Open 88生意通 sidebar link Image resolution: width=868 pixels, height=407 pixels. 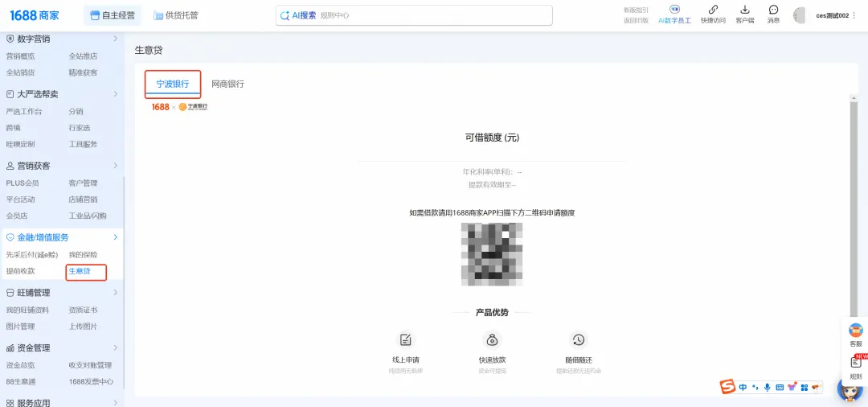[20, 381]
